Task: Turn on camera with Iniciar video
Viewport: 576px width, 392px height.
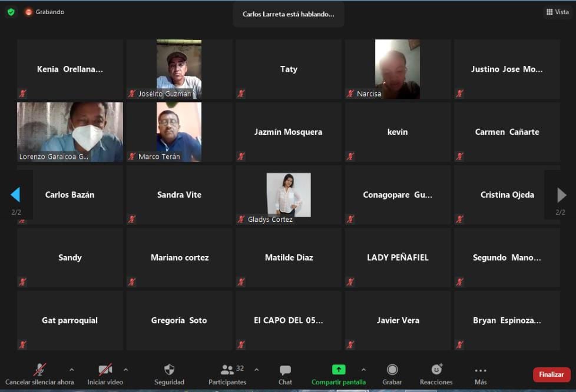Action: [x=105, y=370]
